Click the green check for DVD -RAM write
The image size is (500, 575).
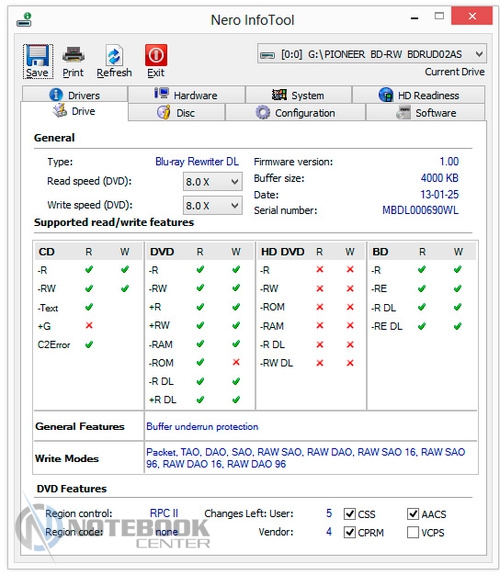(x=236, y=344)
